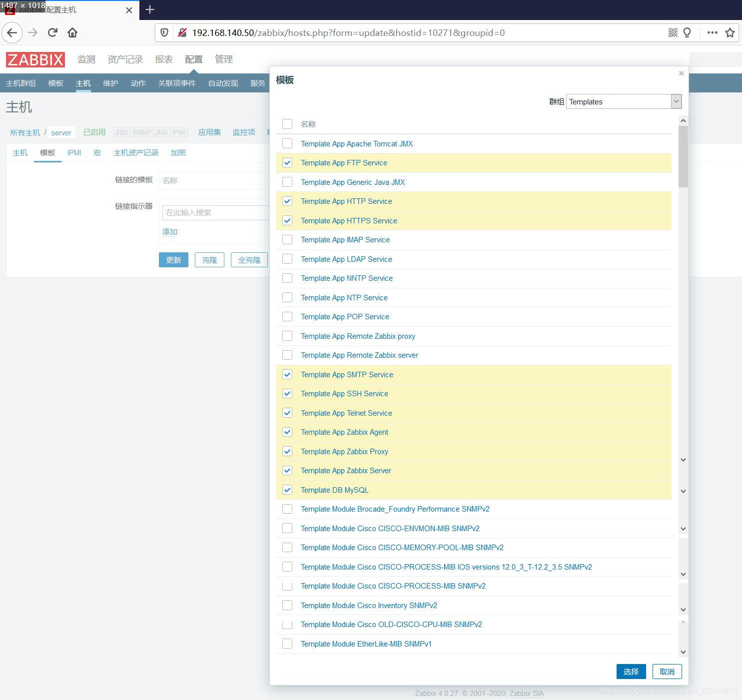Click the lightbulb icon in address bar
Viewport: 742px width, 700px height.
point(687,33)
